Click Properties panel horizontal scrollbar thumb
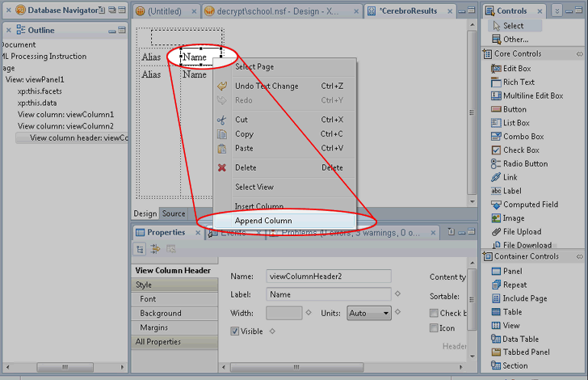 click(x=296, y=367)
